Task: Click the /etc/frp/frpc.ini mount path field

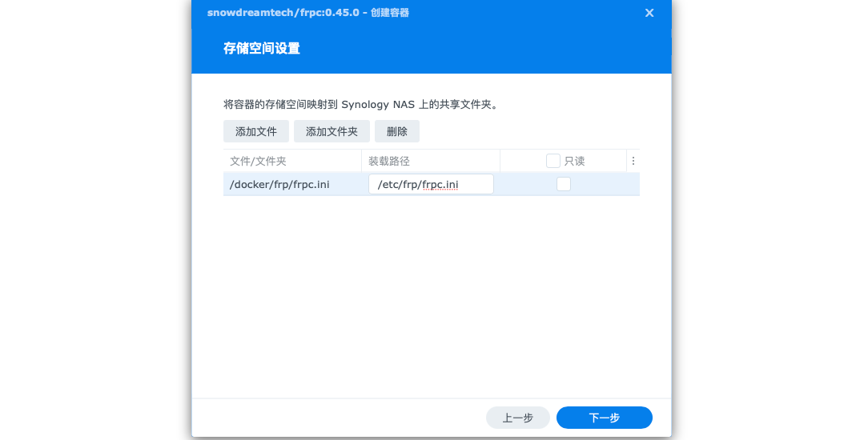Action: pos(431,184)
